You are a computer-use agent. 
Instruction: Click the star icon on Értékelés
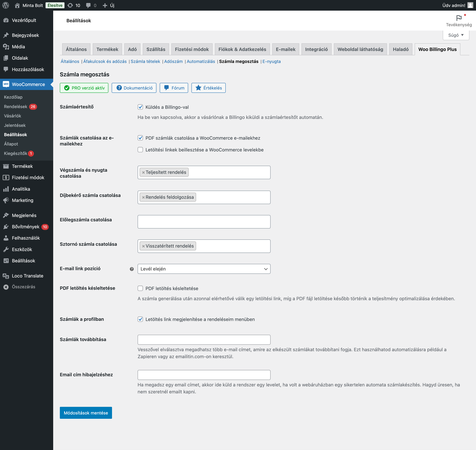198,88
